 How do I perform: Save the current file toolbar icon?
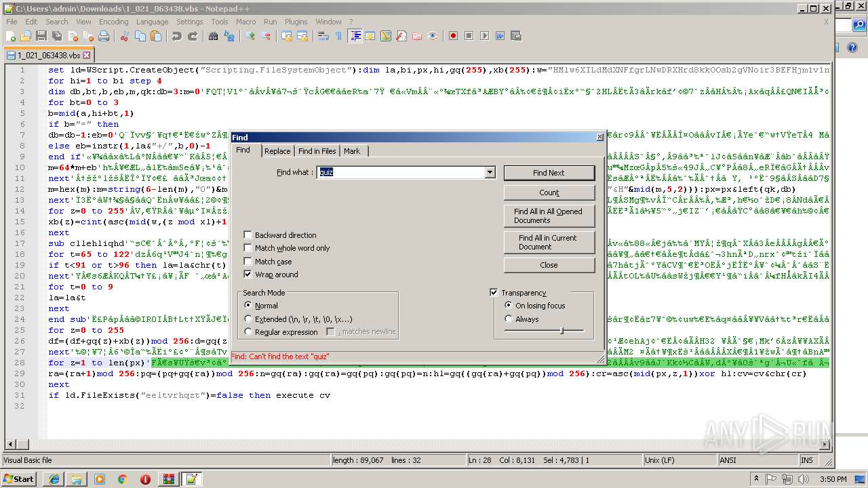coord(41,36)
